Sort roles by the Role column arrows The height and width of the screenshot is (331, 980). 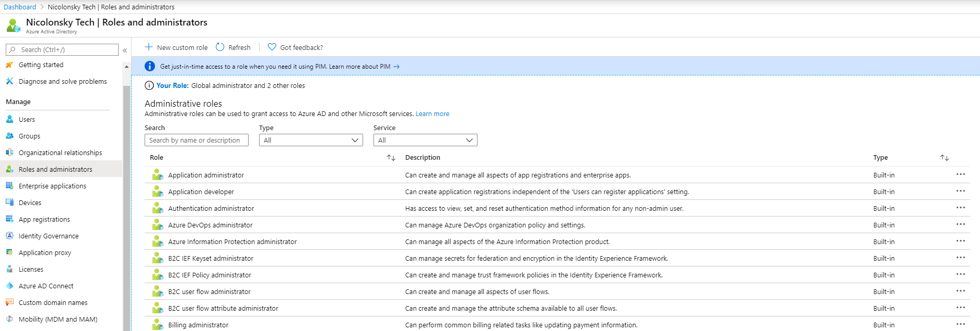[x=391, y=158]
